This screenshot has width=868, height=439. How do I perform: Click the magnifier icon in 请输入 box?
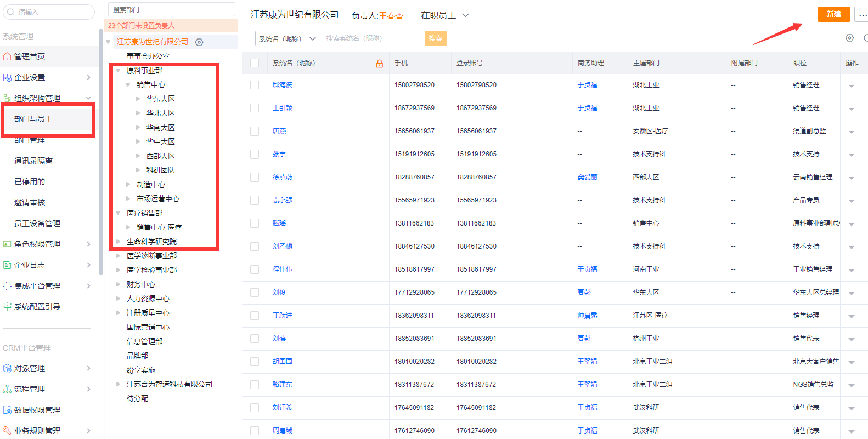[10, 12]
